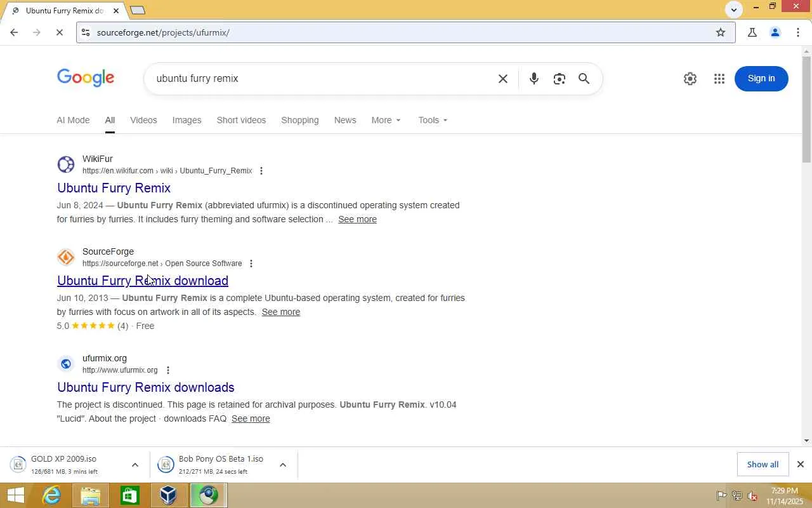Viewport: 812px width, 508px height.
Task: Launch Internet Explorer from the taskbar
Action: tap(51, 495)
